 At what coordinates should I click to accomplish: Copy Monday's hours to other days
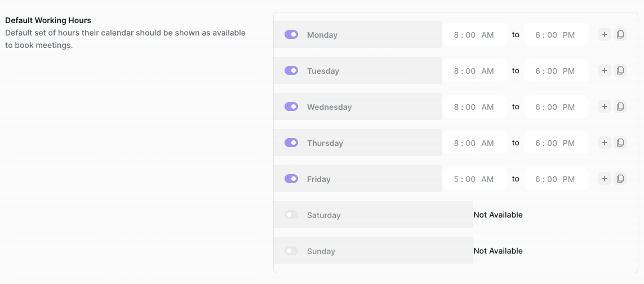point(620,34)
